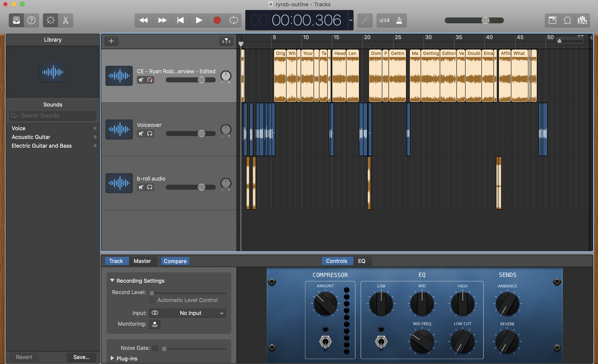Toggle the cycle loop button
The image size is (598, 364).
pos(233,20)
